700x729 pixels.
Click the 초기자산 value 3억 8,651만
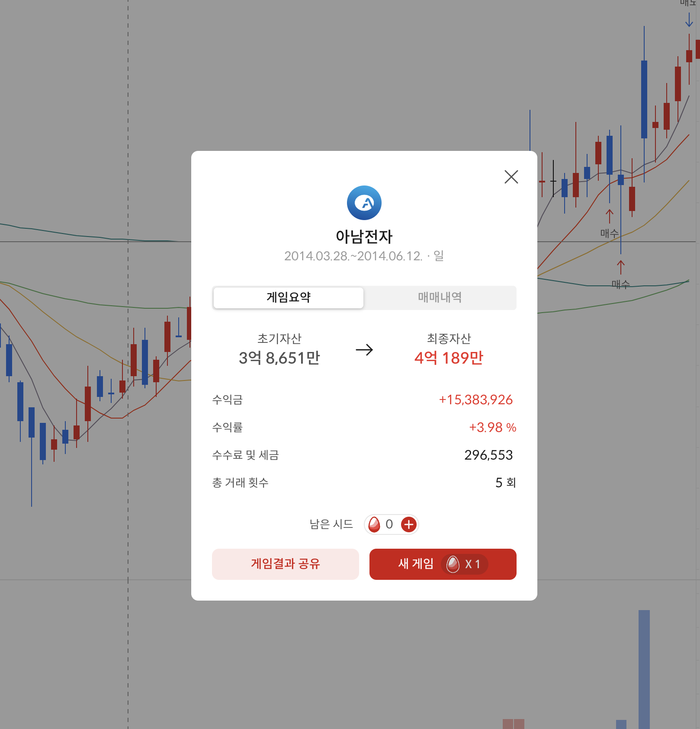pyautogui.click(x=279, y=358)
